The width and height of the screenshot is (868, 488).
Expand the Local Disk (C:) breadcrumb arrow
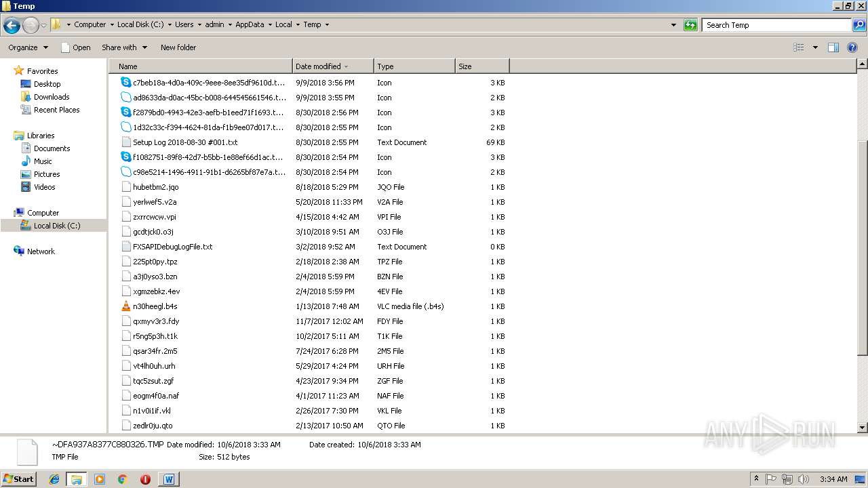click(170, 24)
